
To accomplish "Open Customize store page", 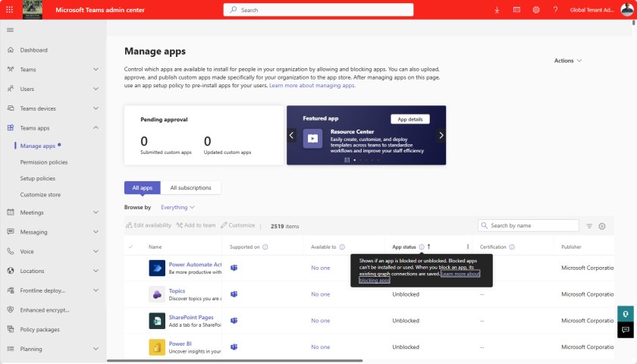I will (x=40, y=195).
